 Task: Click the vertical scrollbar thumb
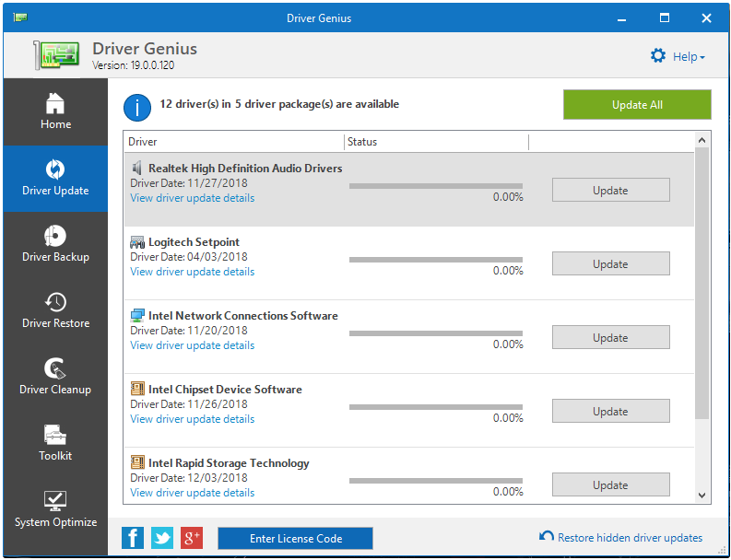(x=702, y=283)
